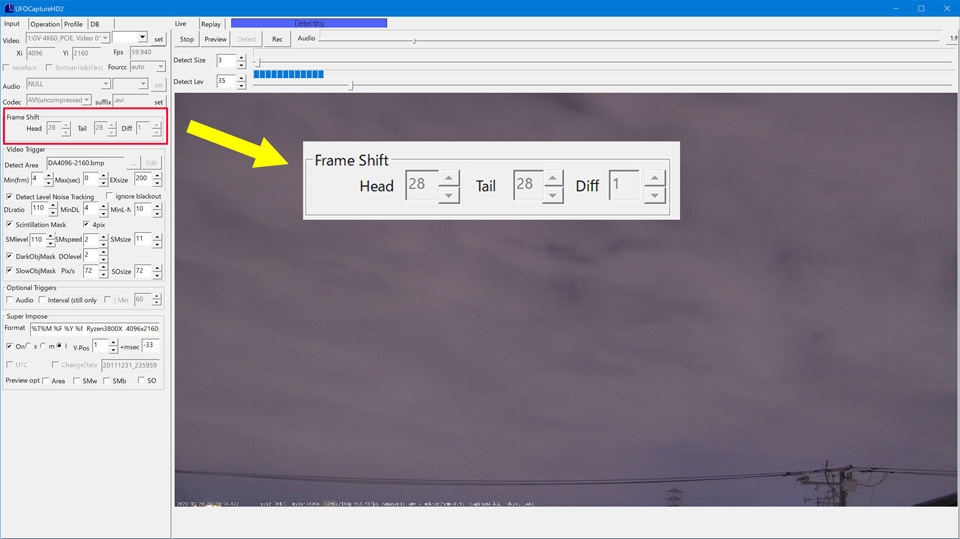The height and width of the screenshot is (539, 960).
Task: Click the Detect Lev slider thumb
Action: point(351,86)
